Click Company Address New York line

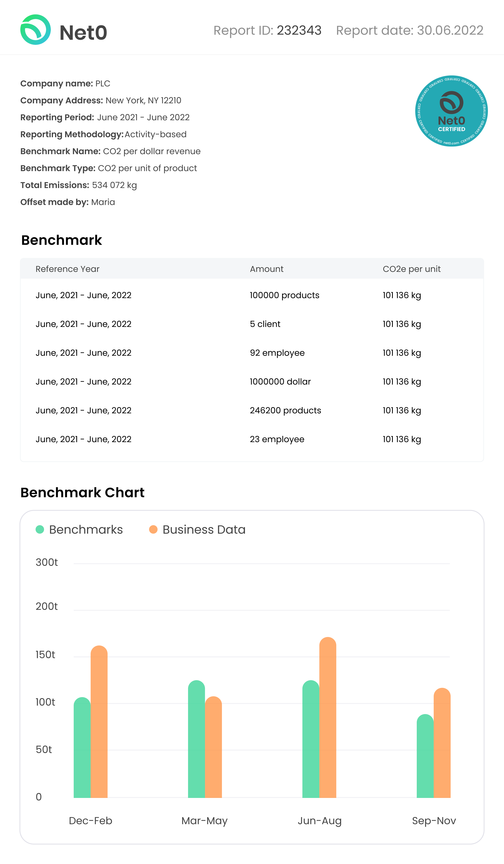[x=101, y=100]
